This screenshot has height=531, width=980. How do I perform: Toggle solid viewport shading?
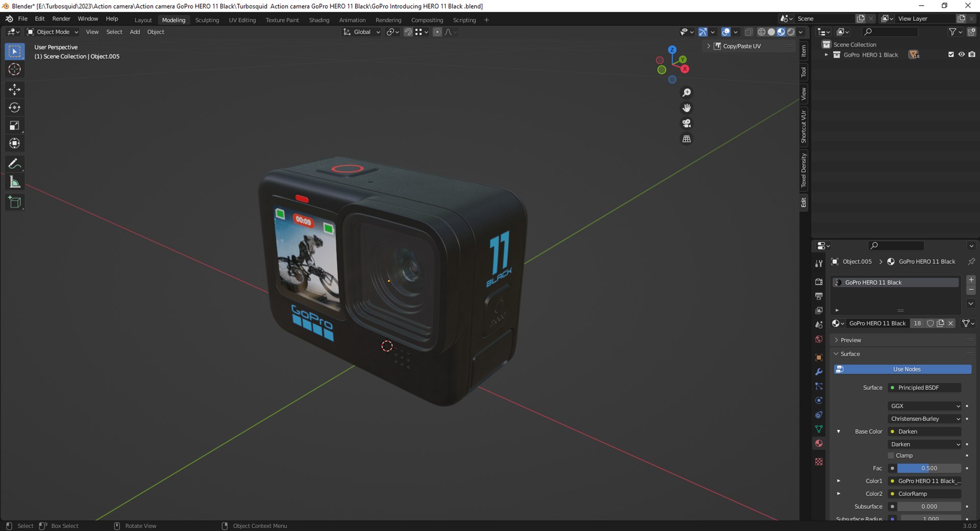coord(771,32)
